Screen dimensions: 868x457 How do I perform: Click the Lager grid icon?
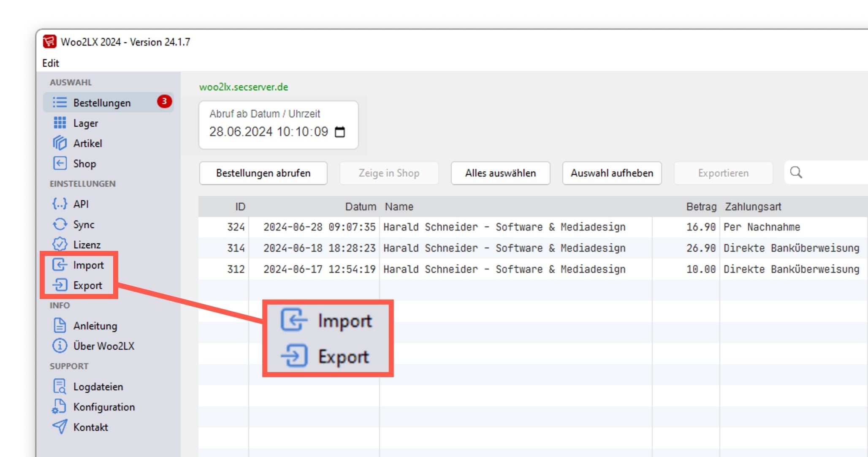click(60, 123)
